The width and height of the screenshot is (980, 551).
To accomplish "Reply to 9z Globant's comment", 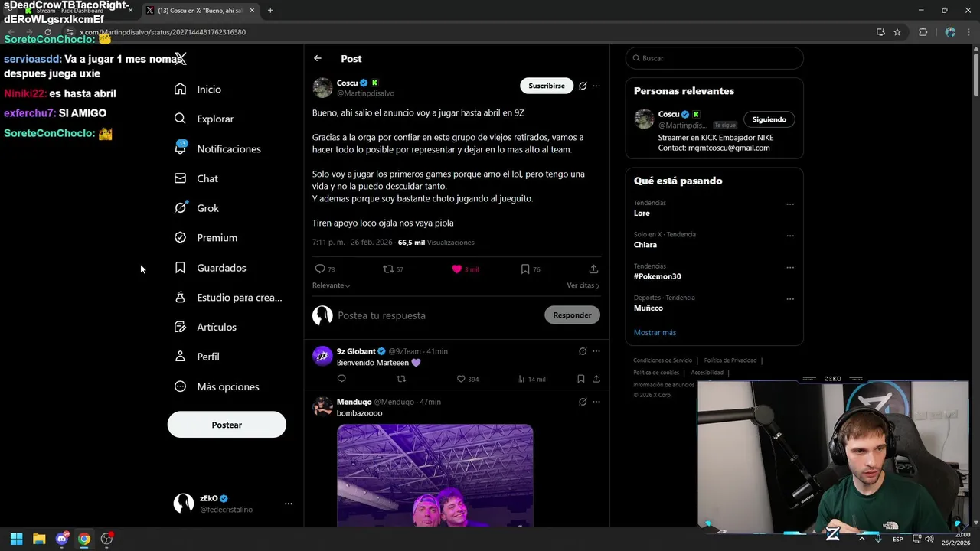I will (x=341, y=379).
